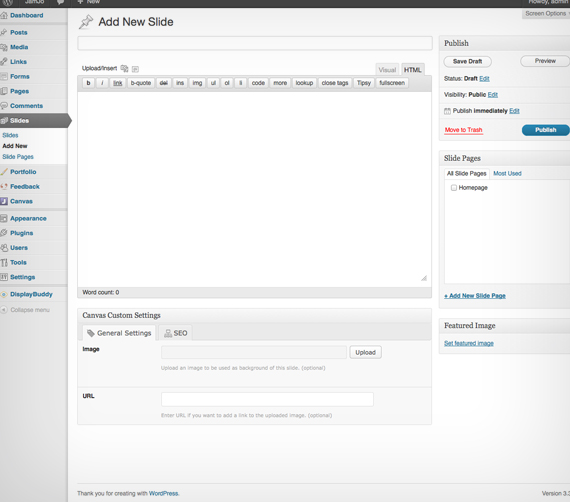Screen dimensions: 570x502
Task: Edit the Visibility setting
Action: coord(493,95)
